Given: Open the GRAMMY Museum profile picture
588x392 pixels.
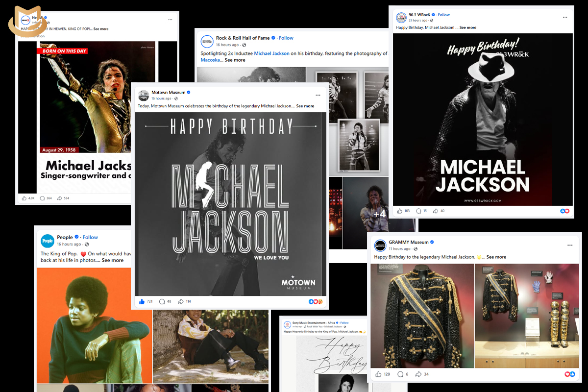Looking at the screenshot, I should (380, 245).
